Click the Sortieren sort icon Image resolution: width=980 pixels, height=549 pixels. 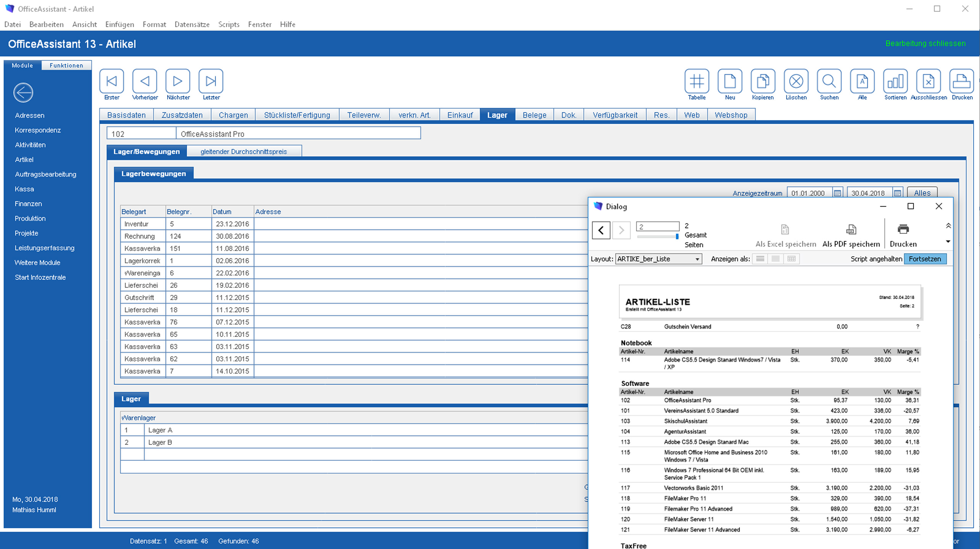coord(895,81)
